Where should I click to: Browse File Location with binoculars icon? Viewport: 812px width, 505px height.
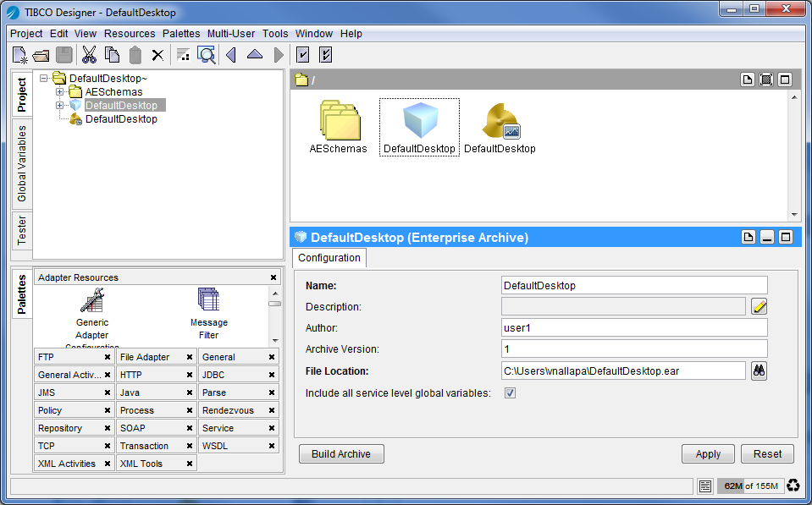pos(759,371)
